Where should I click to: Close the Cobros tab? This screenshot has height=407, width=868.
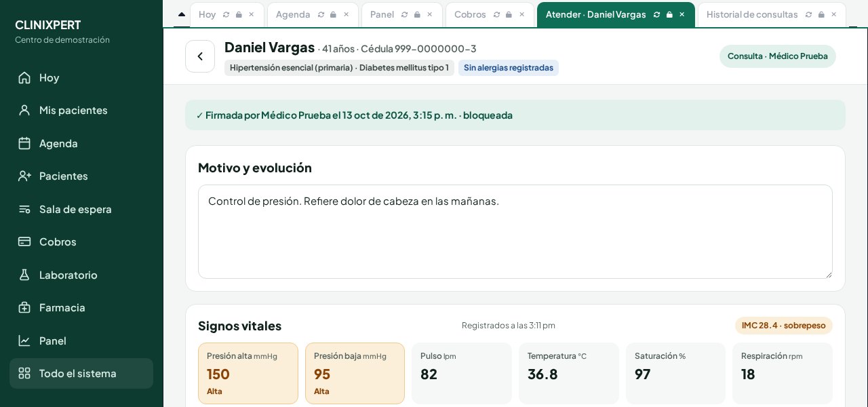(521, 14)
